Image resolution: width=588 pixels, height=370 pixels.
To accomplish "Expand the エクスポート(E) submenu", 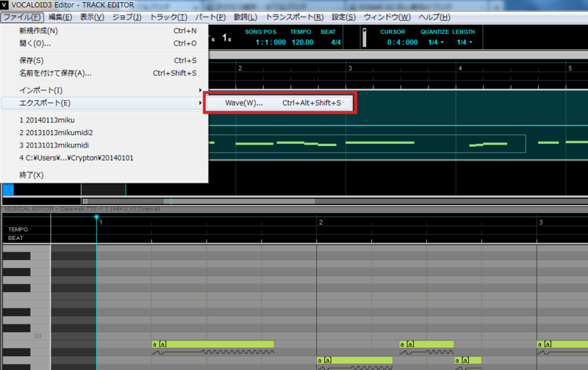I will click(x=104, y=103).
